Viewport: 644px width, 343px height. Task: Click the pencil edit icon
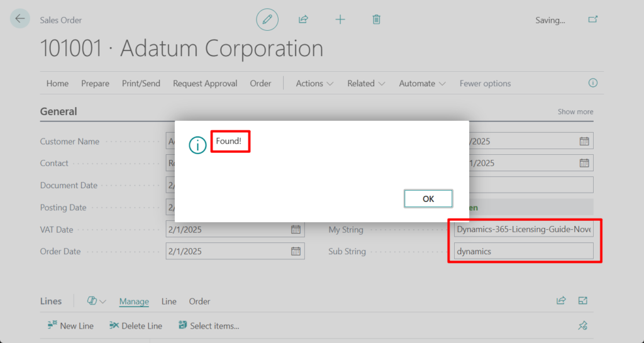(x=267, y=20)
